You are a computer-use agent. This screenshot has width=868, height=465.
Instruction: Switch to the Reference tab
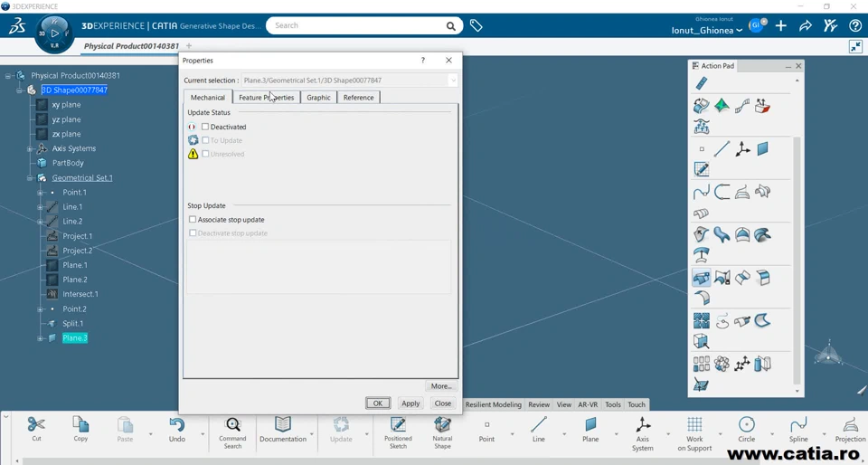coord(358,98)
